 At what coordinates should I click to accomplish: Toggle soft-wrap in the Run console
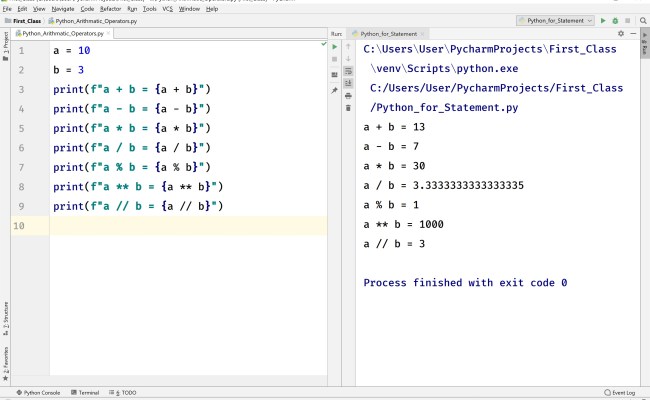click(x=348, y=71)
